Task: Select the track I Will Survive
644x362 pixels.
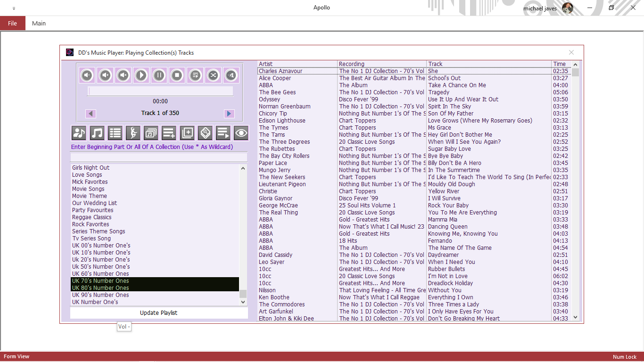Action: pos(414,198)
